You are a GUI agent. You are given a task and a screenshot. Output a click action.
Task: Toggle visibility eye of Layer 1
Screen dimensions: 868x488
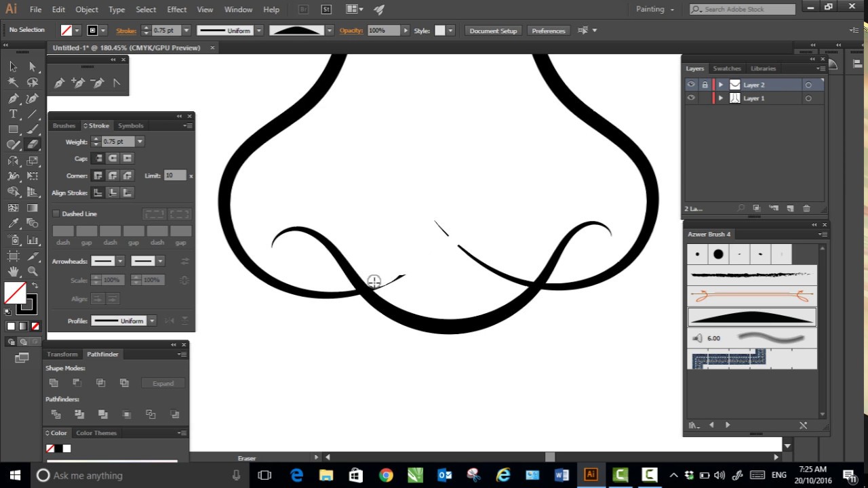point(691,98)
